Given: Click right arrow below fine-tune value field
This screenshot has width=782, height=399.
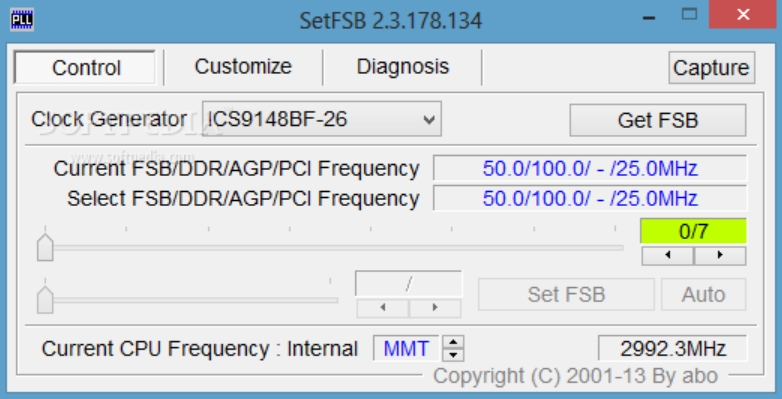Looking at the screenshot, I should [435, 308].
